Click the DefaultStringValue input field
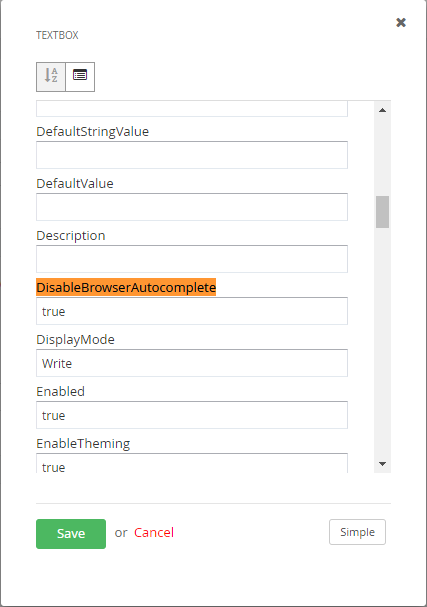 pos(192,155)
